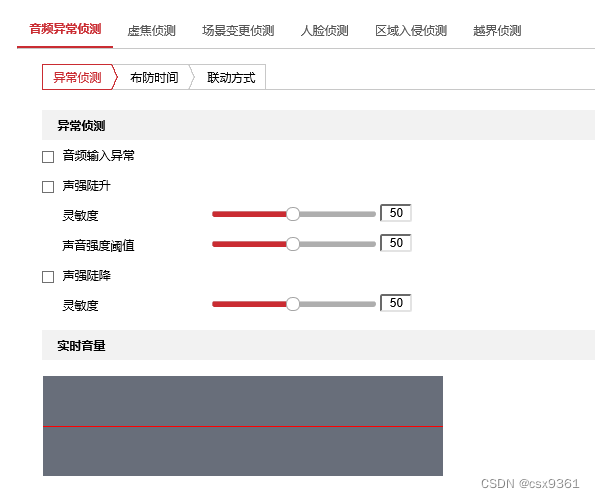
Task: Open the 虚焦侦测 tab
Action: [x=151, y=30]
